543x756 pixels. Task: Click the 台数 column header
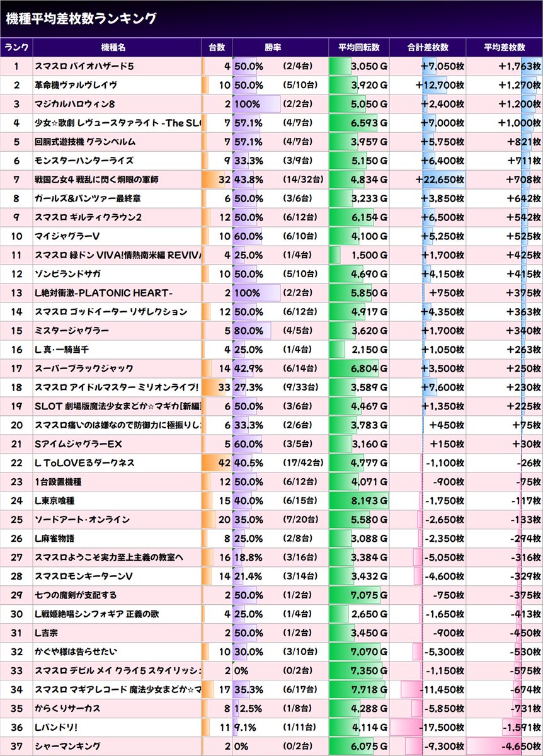click(x=217, y=48)
